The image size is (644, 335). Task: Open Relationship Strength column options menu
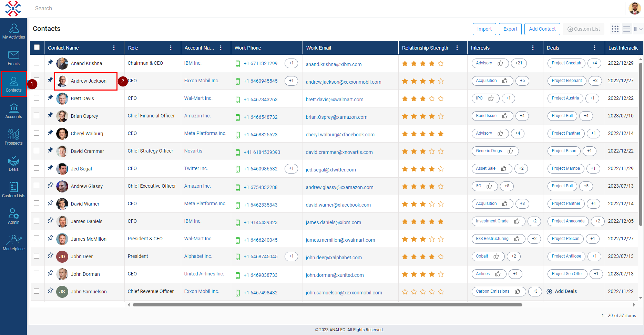point(457,48)
